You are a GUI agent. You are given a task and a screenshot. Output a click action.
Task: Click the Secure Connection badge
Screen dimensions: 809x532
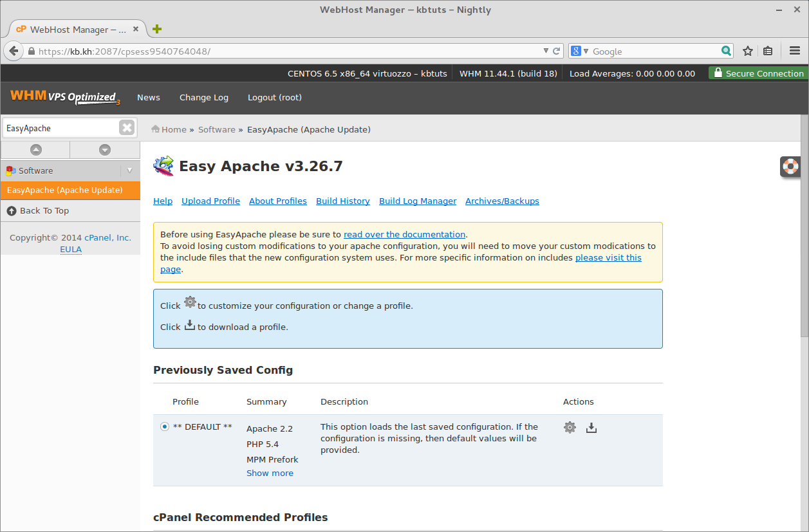(x=758, y=73)
